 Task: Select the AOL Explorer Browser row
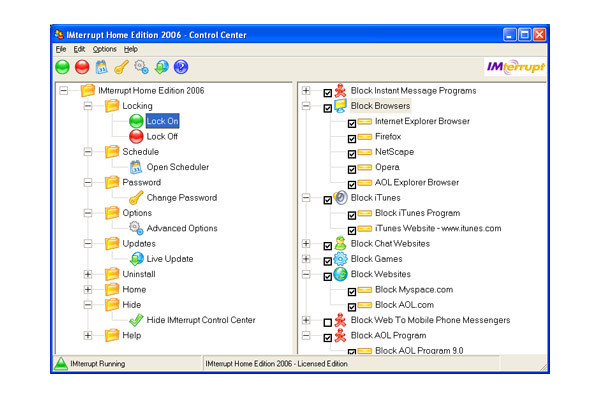pyautogui.click(x=417, y=182)
